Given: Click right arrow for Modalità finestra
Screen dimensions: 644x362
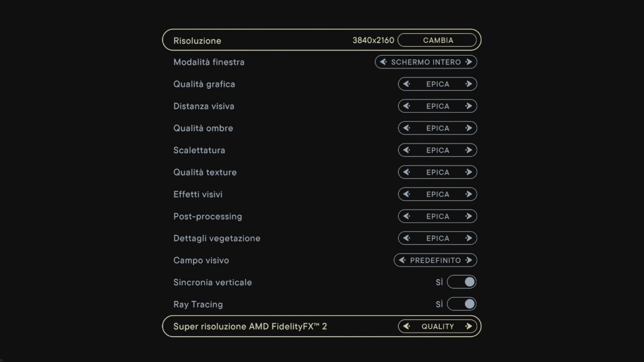Looking at the screenshot, I should coord(469,62).
